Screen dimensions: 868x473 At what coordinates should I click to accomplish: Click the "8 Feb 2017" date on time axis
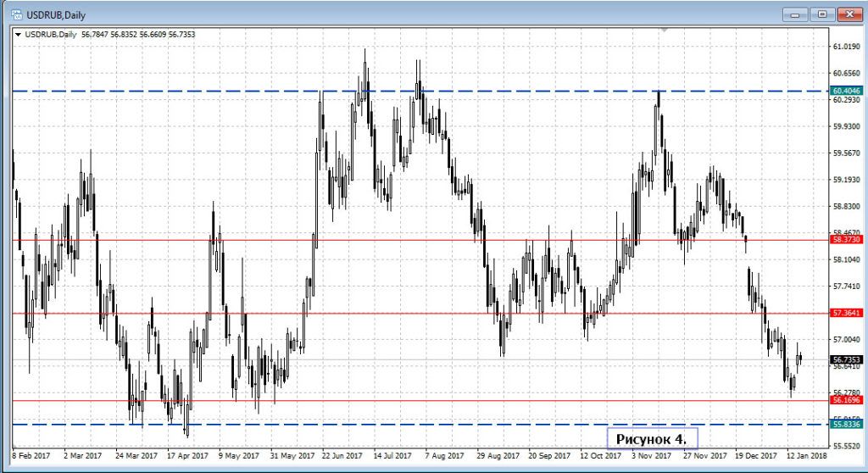tap(32, 455)
